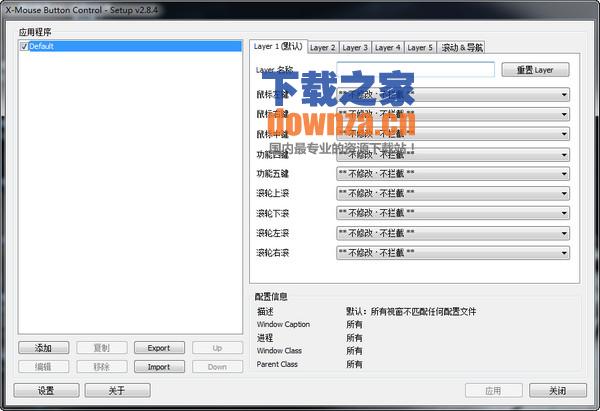Image resolution: width=600 pixels, height=411 pixels.
Task: Click the 关闭 close button
Action: click(x=558, y=390)
